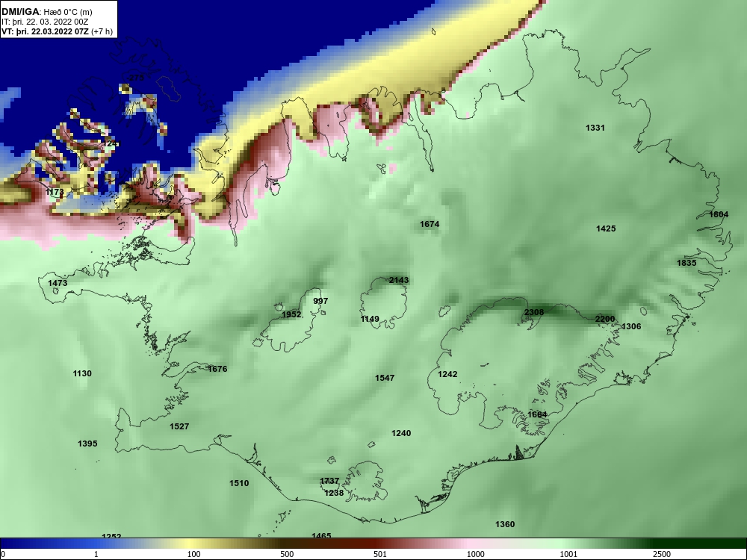Click the 1952 height value
Viewport: 747px width, 560px height.
click(291, 314)
